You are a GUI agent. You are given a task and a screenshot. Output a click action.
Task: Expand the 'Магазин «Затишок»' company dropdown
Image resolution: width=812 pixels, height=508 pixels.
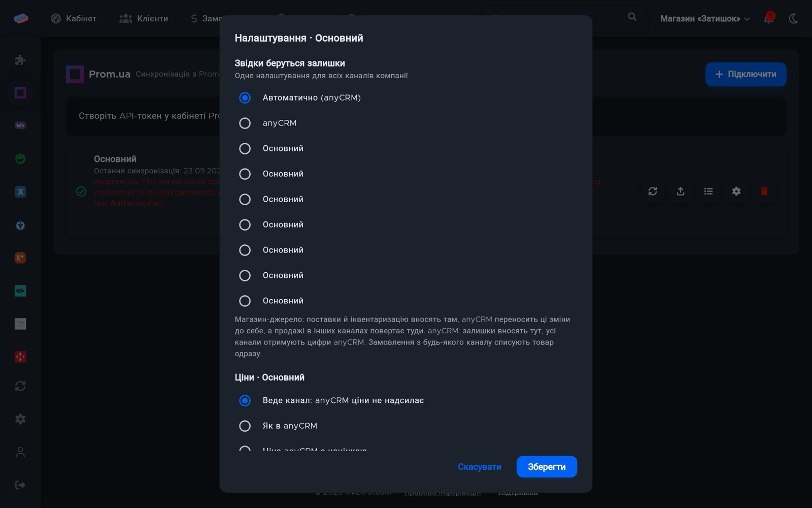[705, 19]
